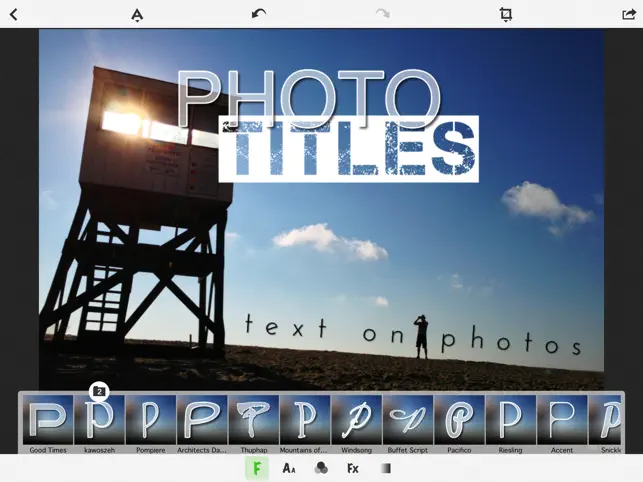
Task: Select the TITLES distressed text box
Action: pyautogui.click(x=349, y=149)
